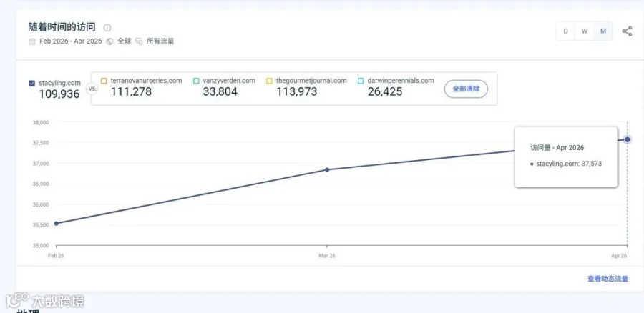Screen dimensions: 644x313
Task: Click the Feb 26 data point
Action: pos(57,223)
